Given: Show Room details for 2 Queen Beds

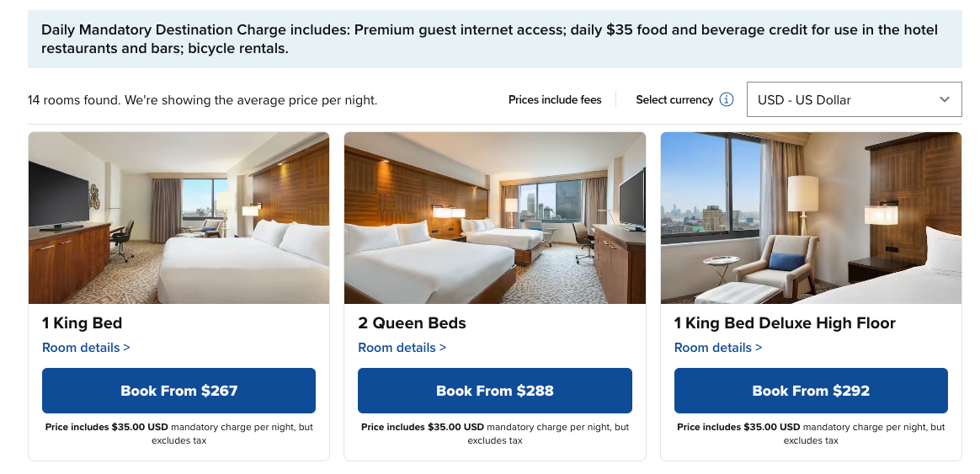Looking at the screenshot, I should coord(402,348).
